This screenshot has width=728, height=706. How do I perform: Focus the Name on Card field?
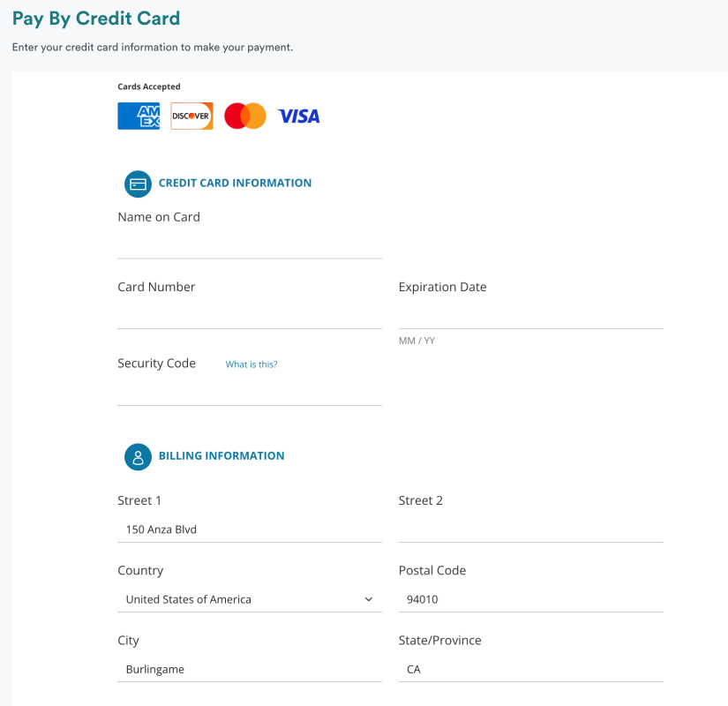pos(250,244)
